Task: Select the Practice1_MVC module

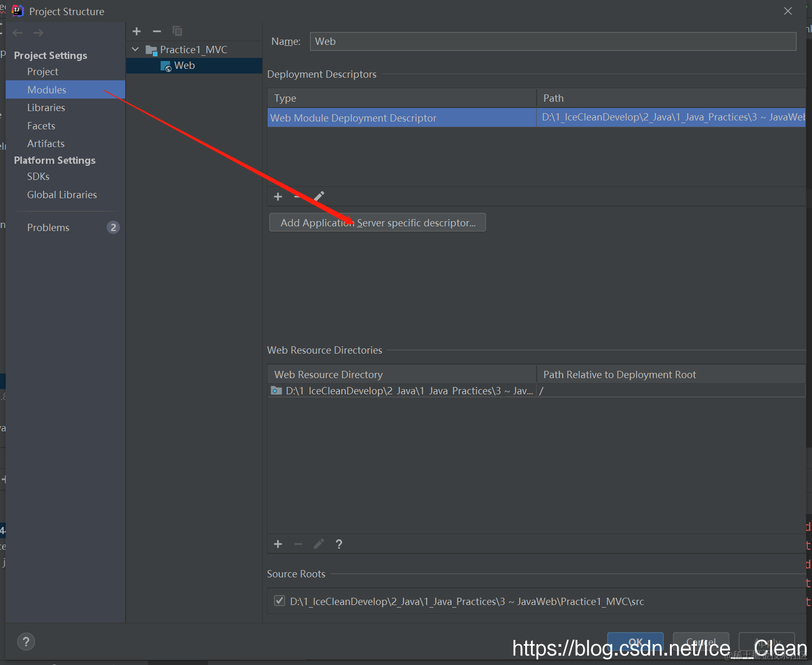Action: point(193,50)
